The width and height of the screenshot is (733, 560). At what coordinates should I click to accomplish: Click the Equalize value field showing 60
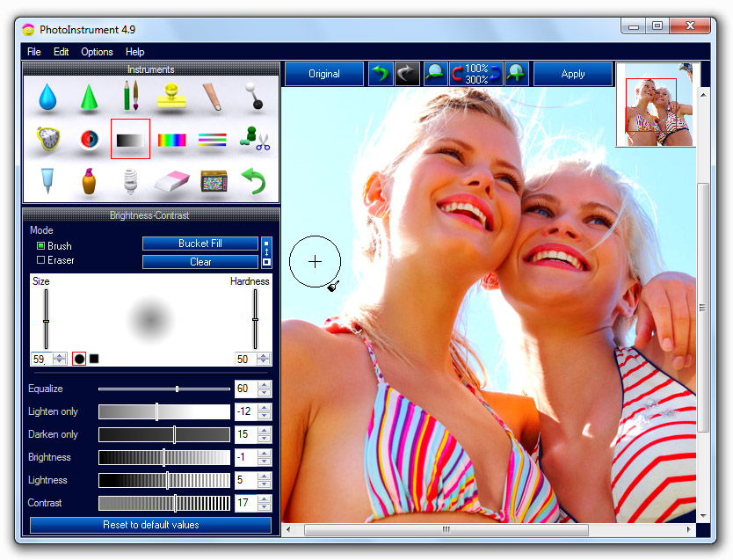(x=246, y=389)
